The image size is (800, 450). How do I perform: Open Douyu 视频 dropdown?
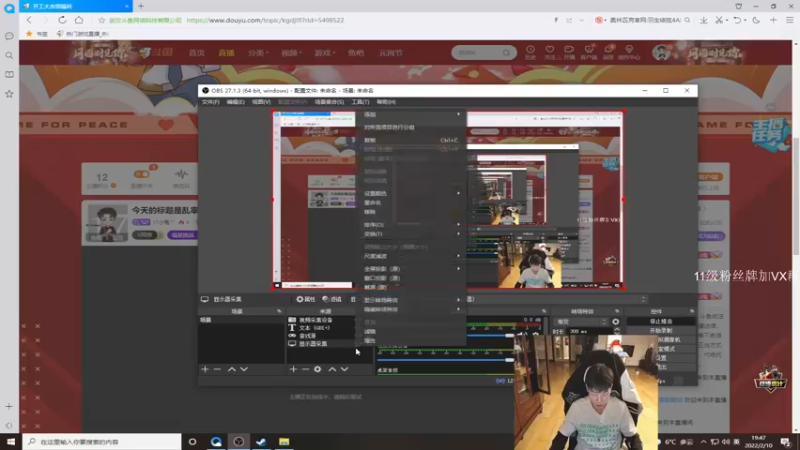[x=291, y=53]
